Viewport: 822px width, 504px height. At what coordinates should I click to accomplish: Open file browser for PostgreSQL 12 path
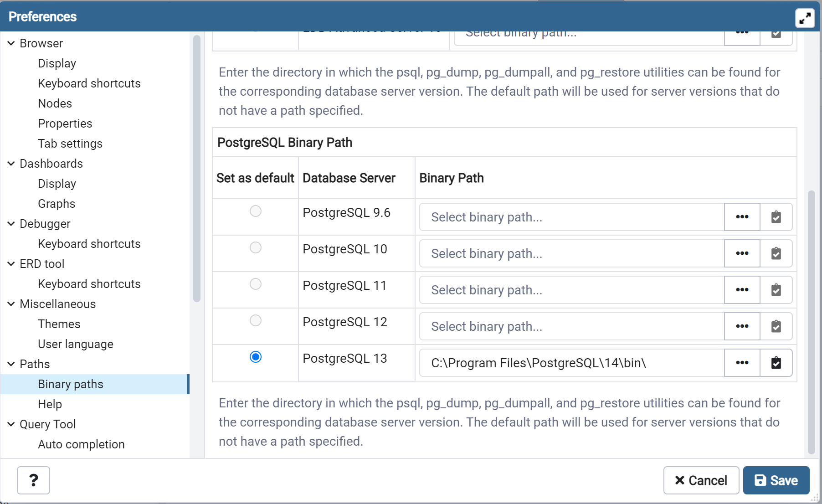(x=742, y=326)
